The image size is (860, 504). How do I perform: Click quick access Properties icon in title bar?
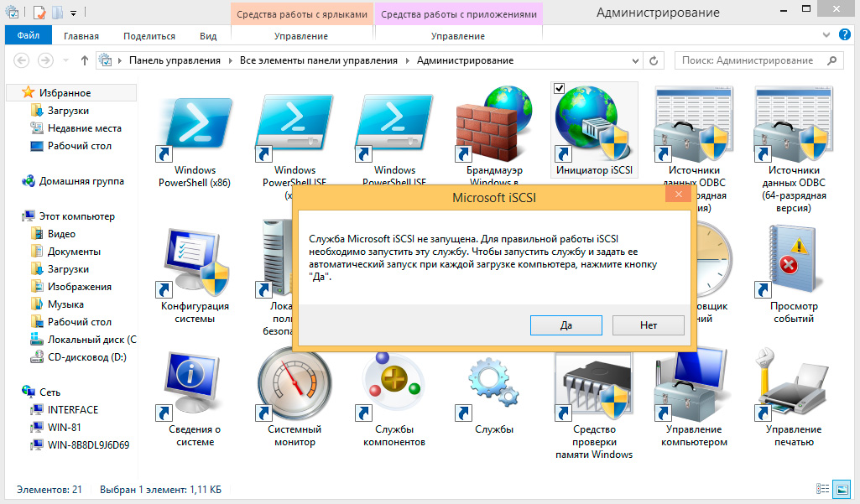[39, 12]
